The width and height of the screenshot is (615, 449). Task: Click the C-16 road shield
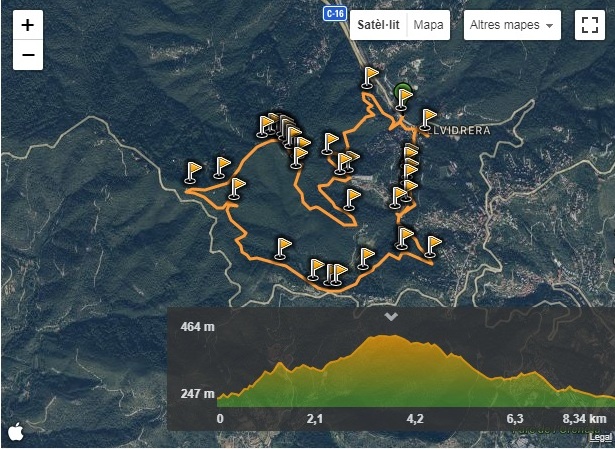click(x=334, y=13)
